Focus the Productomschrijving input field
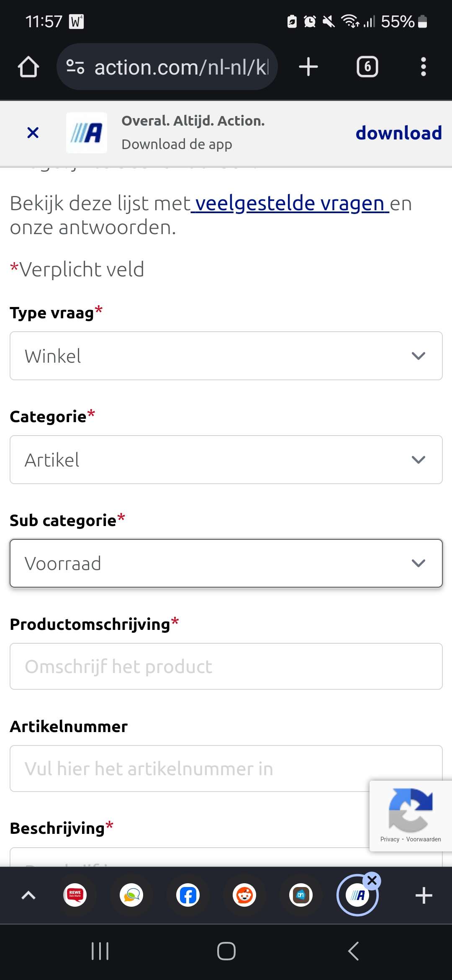The image size is (452, 980). click(226, 667)
